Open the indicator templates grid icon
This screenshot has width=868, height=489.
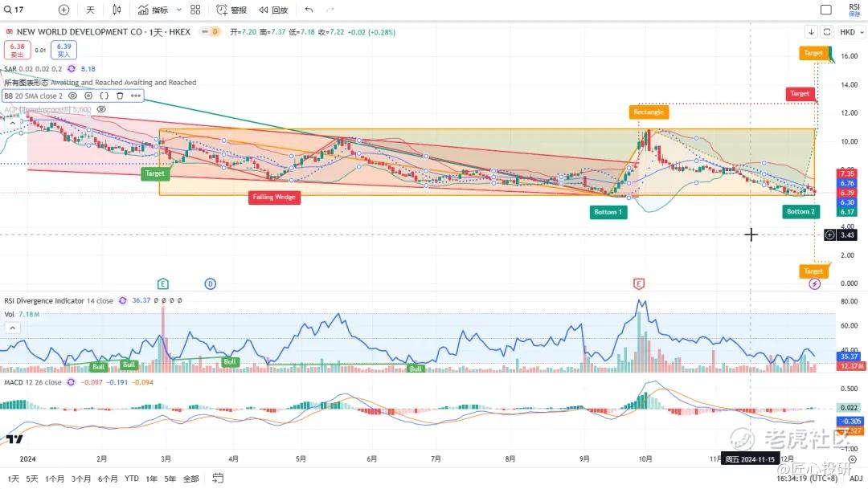(x=195, y=10)
